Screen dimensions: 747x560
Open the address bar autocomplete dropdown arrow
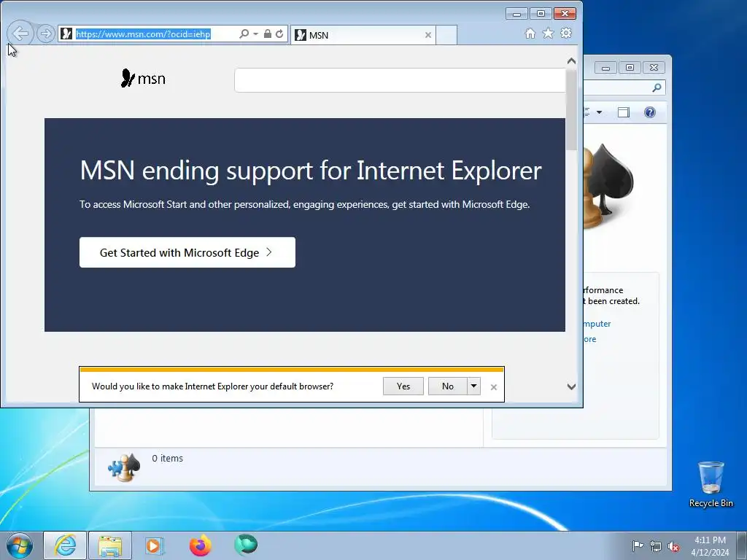click(256, 34)
